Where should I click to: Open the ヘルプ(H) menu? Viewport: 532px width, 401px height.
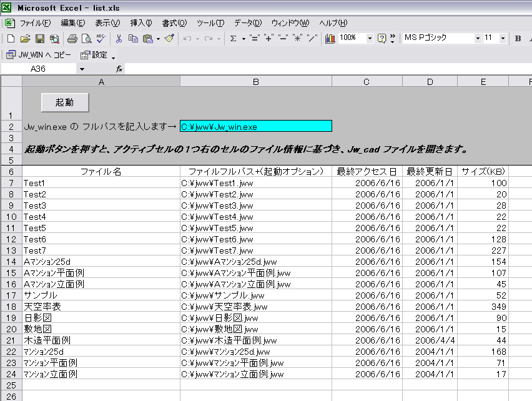[333, 23]
